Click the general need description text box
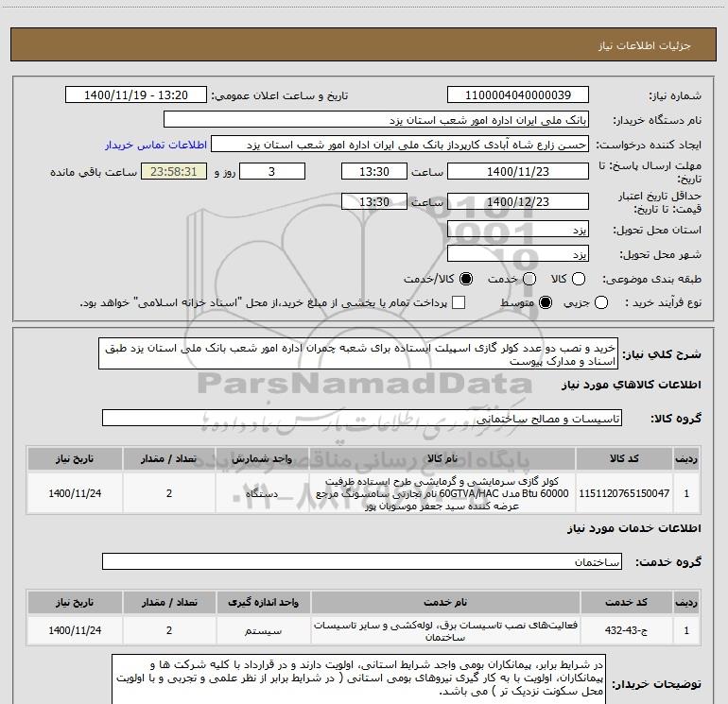The height and width of the screenshot is (704, 728). pyautogui.click(x=358, y=354)
